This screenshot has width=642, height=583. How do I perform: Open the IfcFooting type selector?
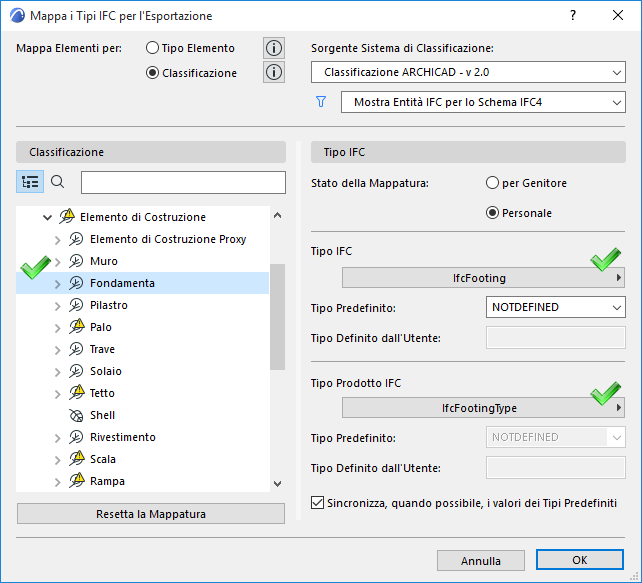coord(484,278)
